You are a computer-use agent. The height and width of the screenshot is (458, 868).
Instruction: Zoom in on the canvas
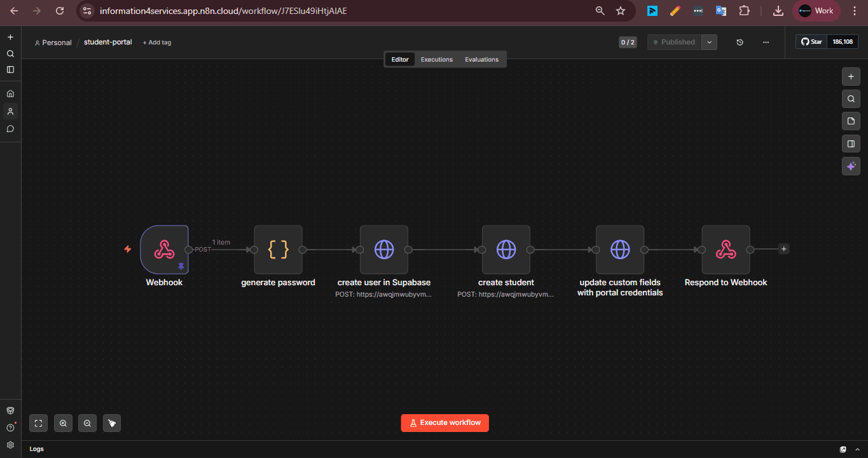pyautogui.click(x=63, y=423)
